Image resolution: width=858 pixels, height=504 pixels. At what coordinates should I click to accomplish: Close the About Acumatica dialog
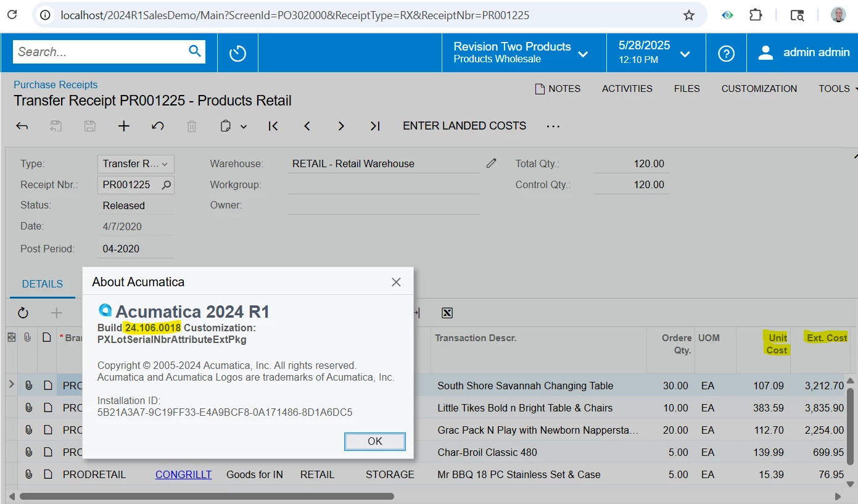[396, 282]
